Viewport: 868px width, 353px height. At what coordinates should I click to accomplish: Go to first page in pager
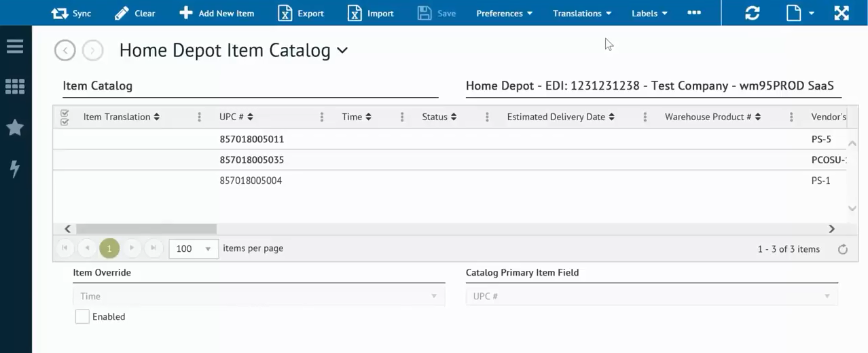tap(65, 248)
